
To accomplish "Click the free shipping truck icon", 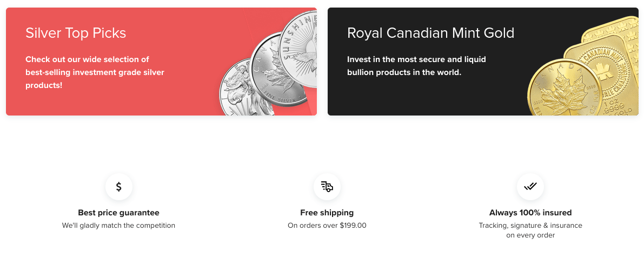I will click(327, 187).
